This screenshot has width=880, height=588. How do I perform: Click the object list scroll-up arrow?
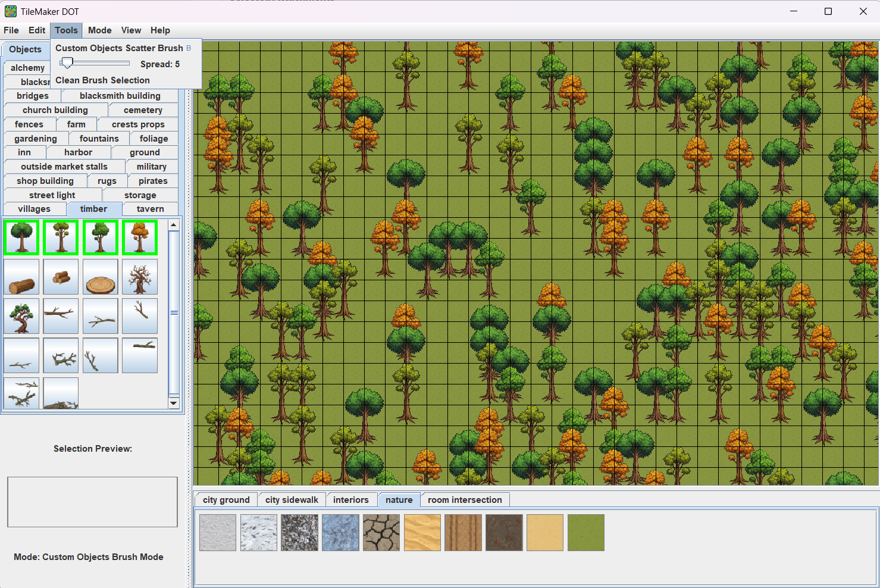coord(174,224)
